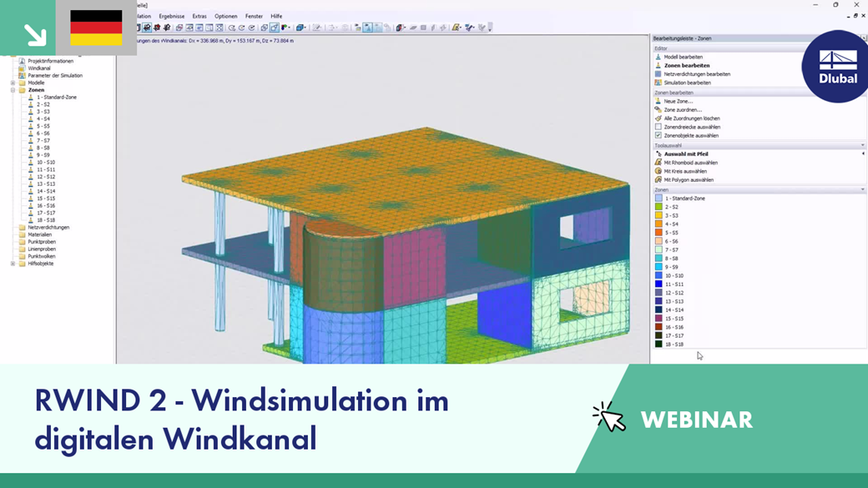
Task: Choose Mit Kreis auswählen tool
Action: point(684,171)
